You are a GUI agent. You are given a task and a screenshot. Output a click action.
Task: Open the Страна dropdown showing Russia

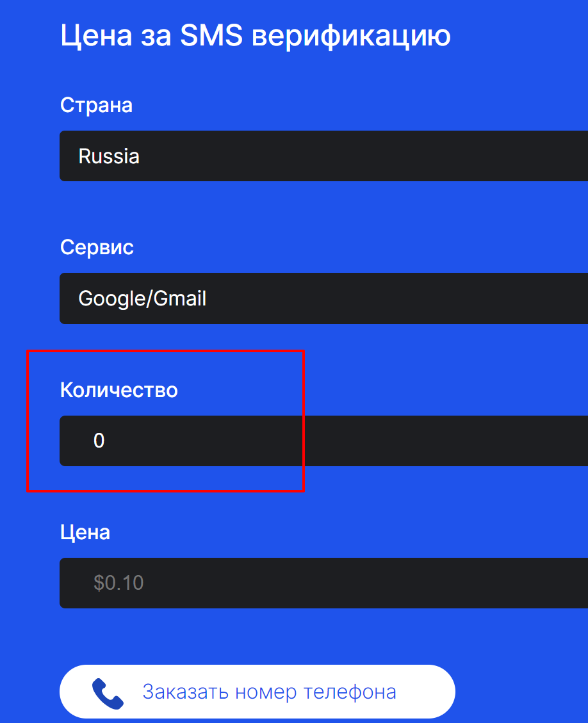(323, 156)
